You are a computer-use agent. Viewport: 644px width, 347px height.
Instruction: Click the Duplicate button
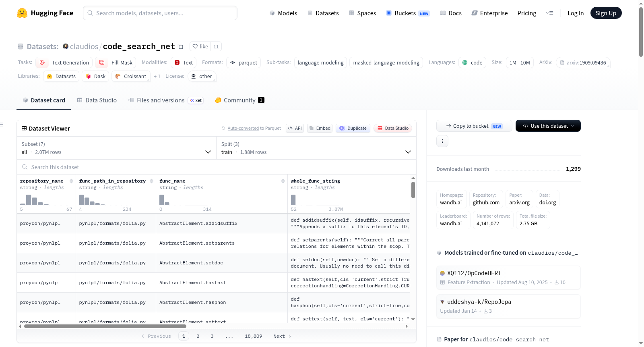point(353,128)
